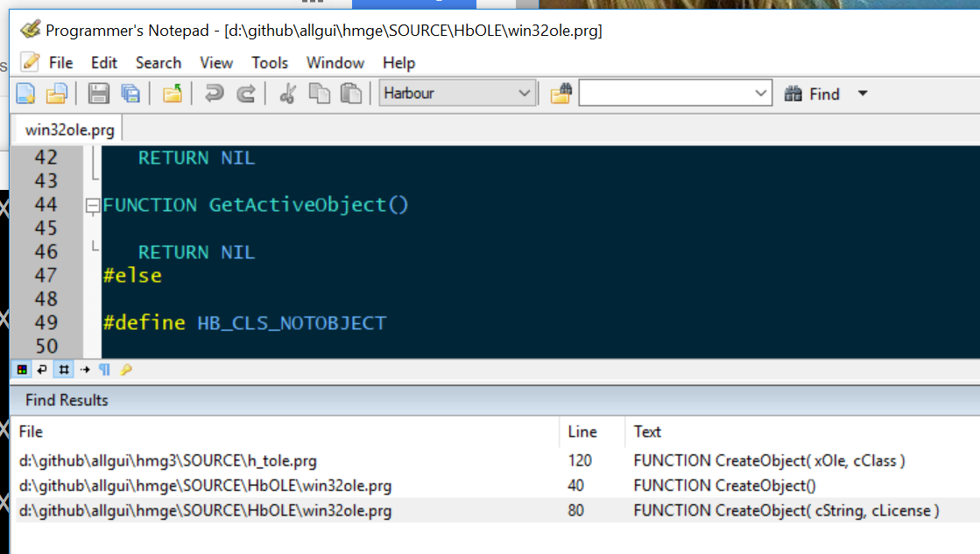Click the New document toolbar icon
980x554 pixels.
(x=25, y=94)
